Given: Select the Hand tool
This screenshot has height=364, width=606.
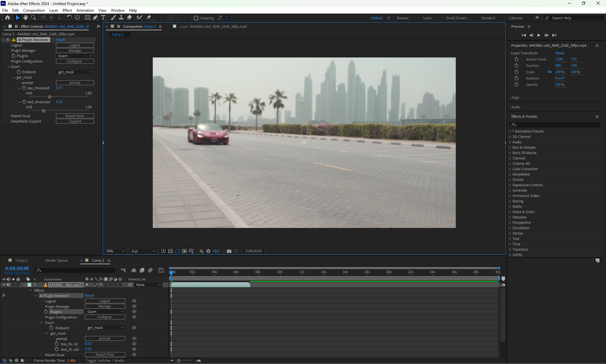Looking at the screenshot, I should (26, 18).
